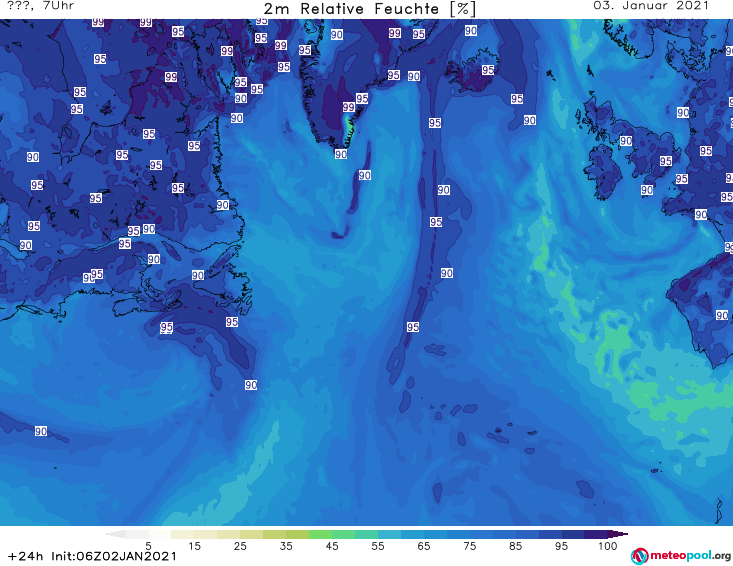Viewport: 733px width, 566px height.
Task: Click the '65' label on the legend
Action: (424, 546)
